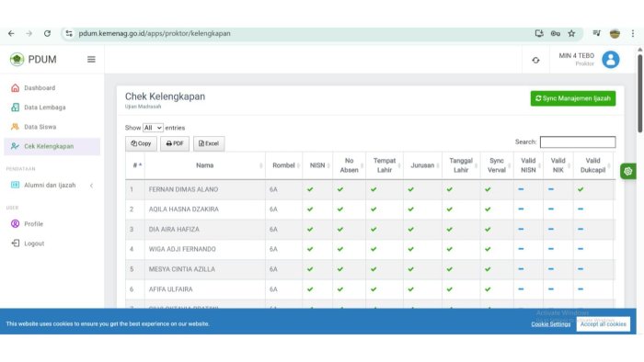Bookmark this page with the star
The width and height of the screenshot is (644, 362).
[571, 34]
